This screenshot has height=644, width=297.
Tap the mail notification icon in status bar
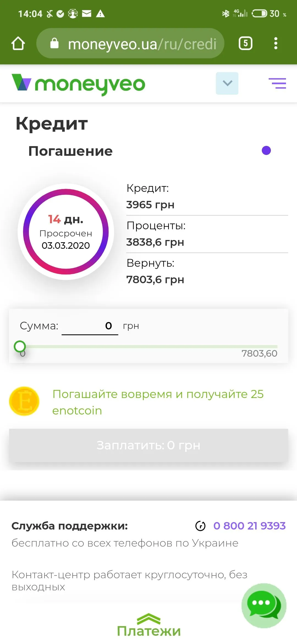tap(87, 13)
